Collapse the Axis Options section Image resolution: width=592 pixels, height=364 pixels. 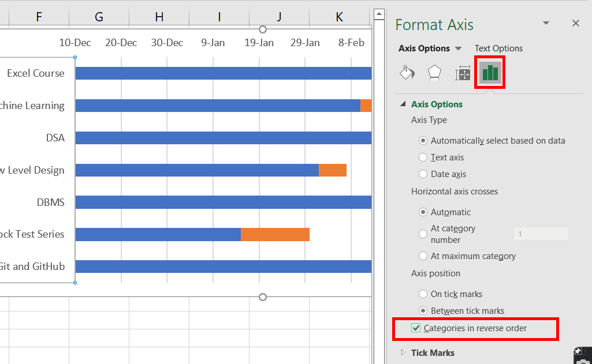(x=403, y=104)
